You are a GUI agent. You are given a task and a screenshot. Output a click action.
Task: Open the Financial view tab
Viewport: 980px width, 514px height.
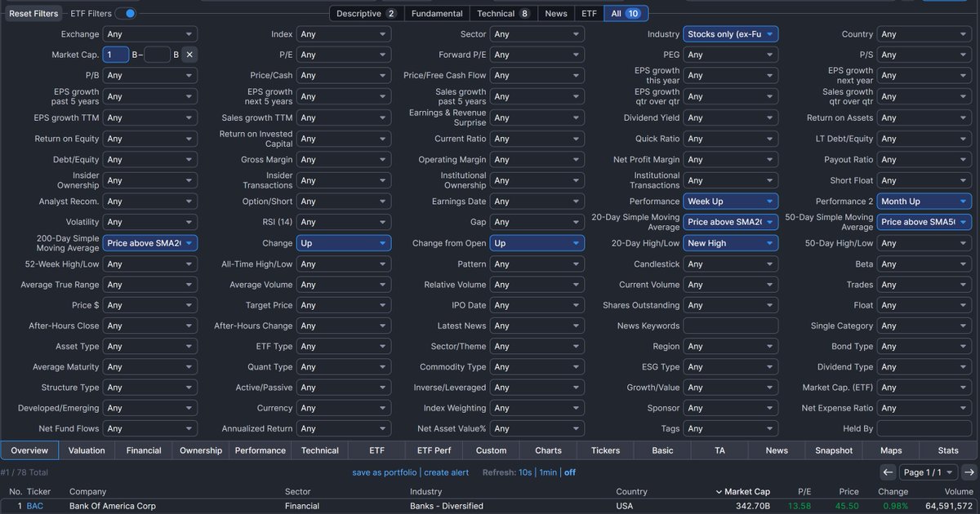144,450
